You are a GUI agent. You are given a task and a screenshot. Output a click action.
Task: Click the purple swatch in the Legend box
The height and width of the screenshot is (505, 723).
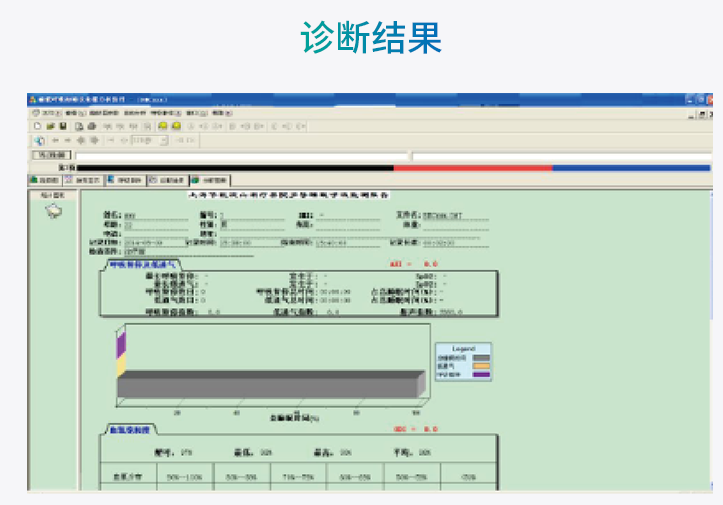coord(481,374)
